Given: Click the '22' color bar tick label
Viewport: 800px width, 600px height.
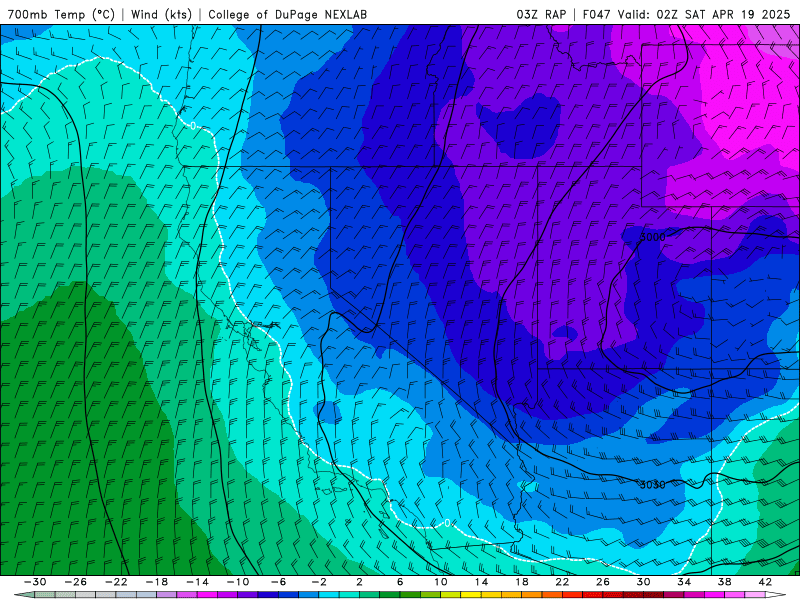Looking at the screenshot, I should [562, 582].
